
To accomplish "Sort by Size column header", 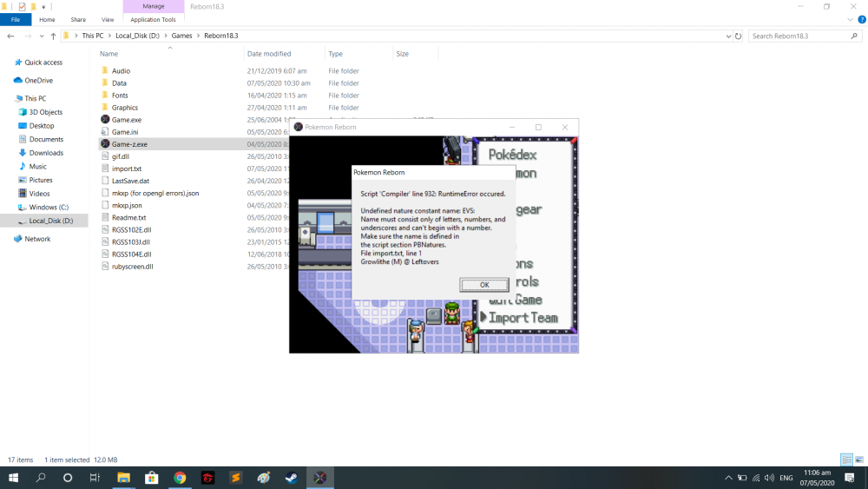I will (403, 54).
